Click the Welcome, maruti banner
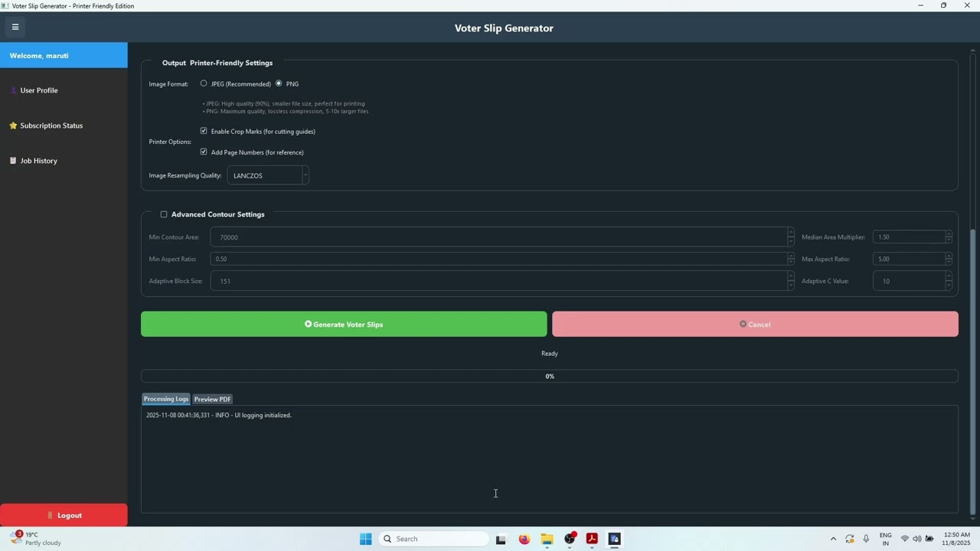The width and height of the screenshot is (980, 551). click(64, 55)
